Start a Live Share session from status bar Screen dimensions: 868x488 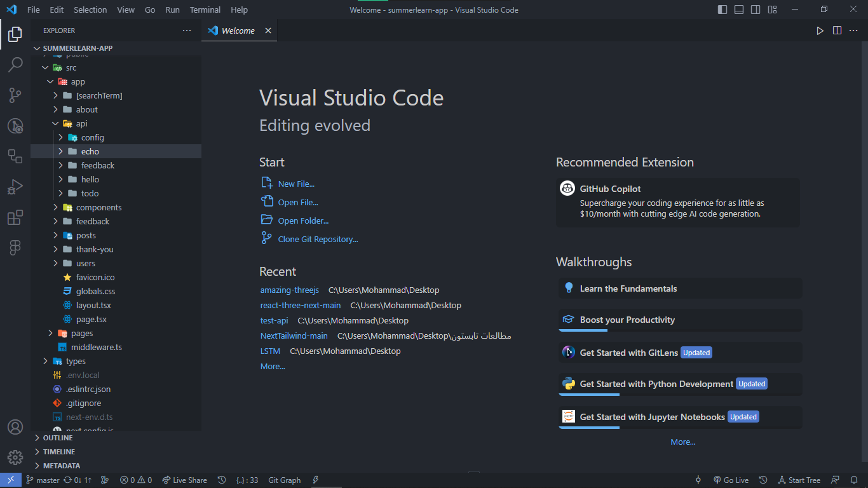click(x=184, y=480)
